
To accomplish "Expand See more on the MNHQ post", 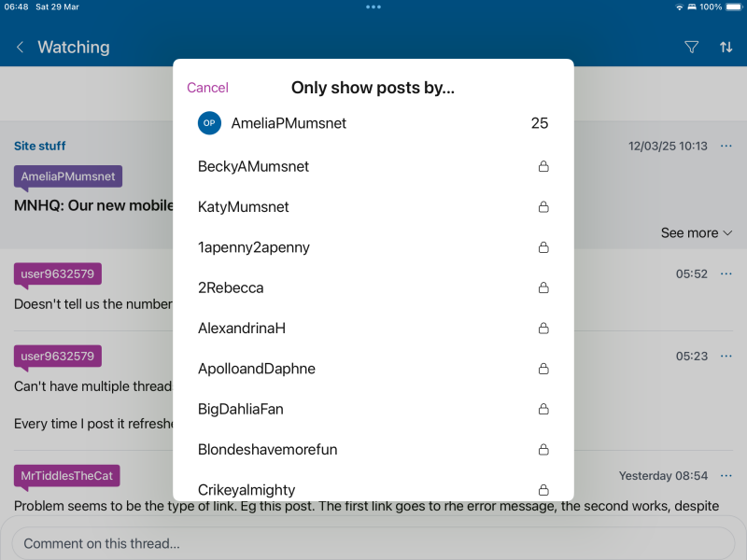I will click(697, 232).
